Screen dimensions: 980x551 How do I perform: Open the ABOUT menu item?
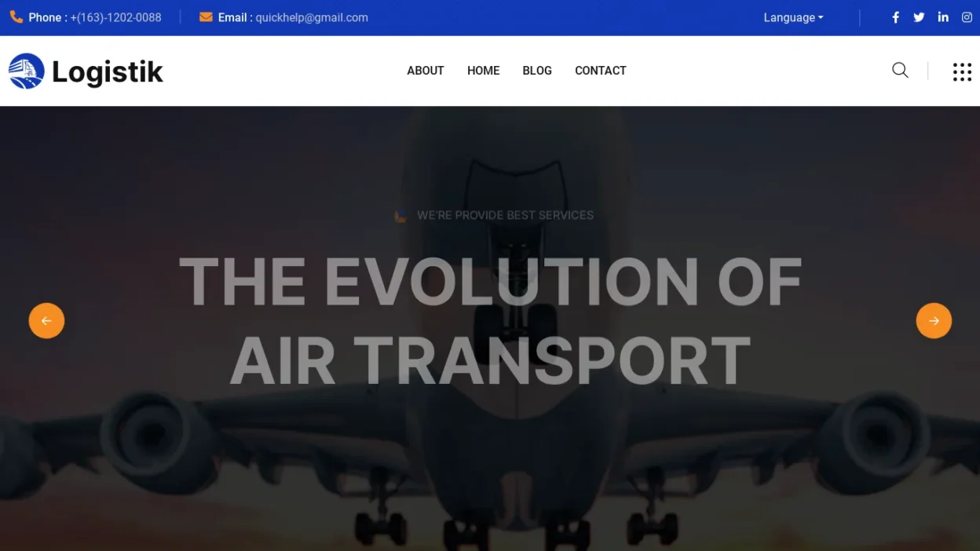(426, 71)
